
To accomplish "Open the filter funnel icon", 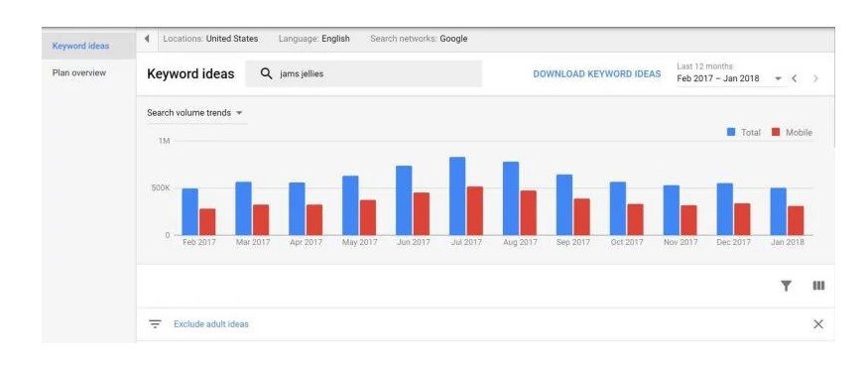I will coord(786,286).
